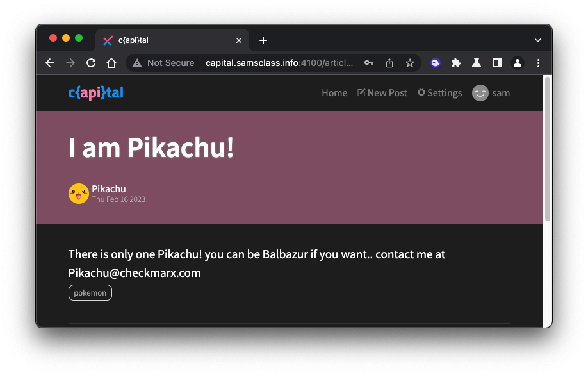The image size is (588, 375).
Task: Select the c{api}tal tab
Action: (x=172, y=40)
